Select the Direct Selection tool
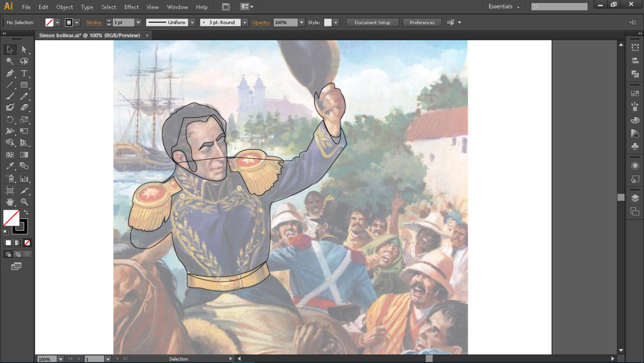The width and height of the screenshot is (644, 363). 24,49
